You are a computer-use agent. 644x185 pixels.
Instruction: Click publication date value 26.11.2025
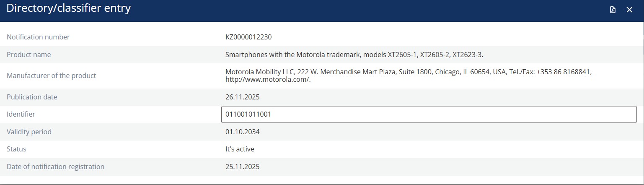[243, 97]
